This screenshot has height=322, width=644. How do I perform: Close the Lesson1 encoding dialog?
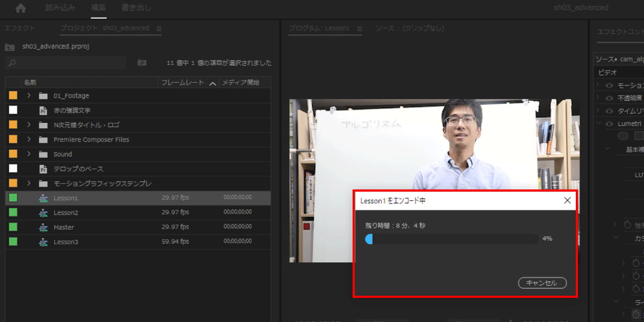567,201
